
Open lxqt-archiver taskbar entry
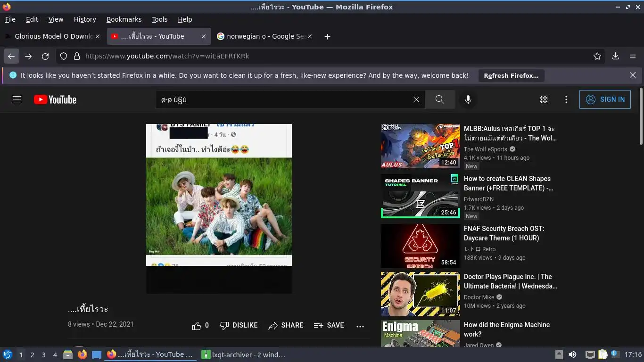point(244,354)
